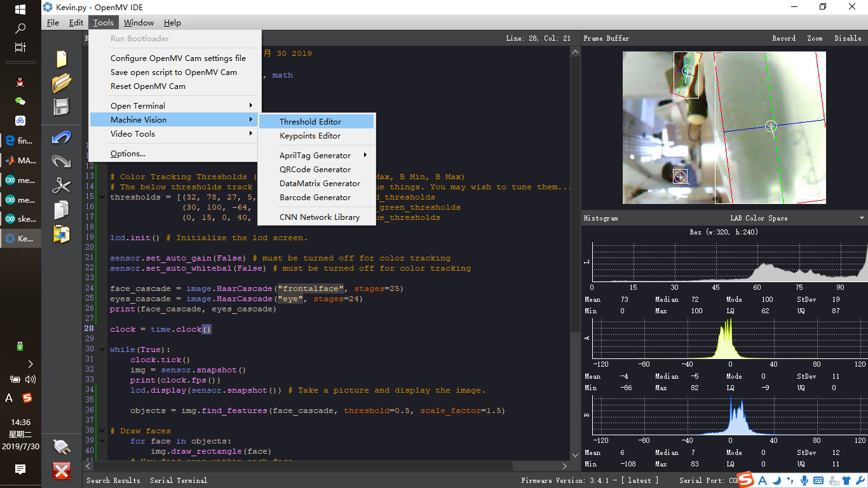Viewport: 868px width, 488px height.
Task: Select DataMatrix Generator
Action: (316, 183)
